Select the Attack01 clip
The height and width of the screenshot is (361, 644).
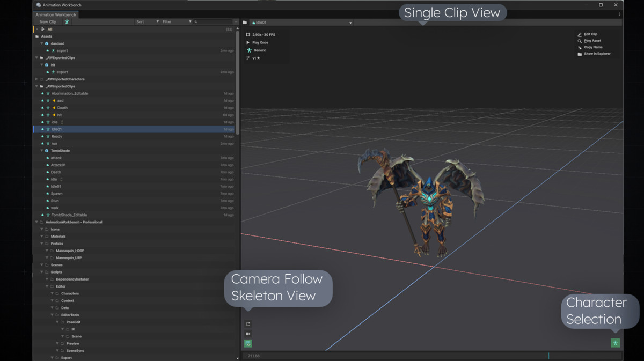tap(134, 165)
